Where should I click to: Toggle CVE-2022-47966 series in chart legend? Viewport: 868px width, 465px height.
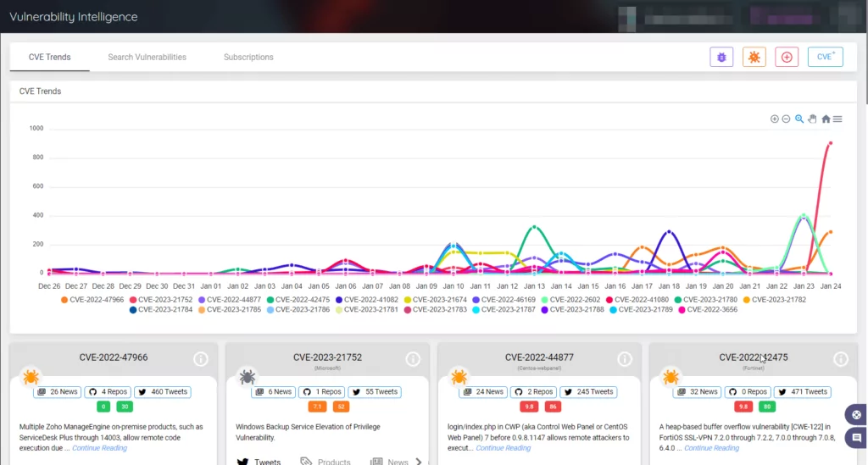[x=92, y=300]
